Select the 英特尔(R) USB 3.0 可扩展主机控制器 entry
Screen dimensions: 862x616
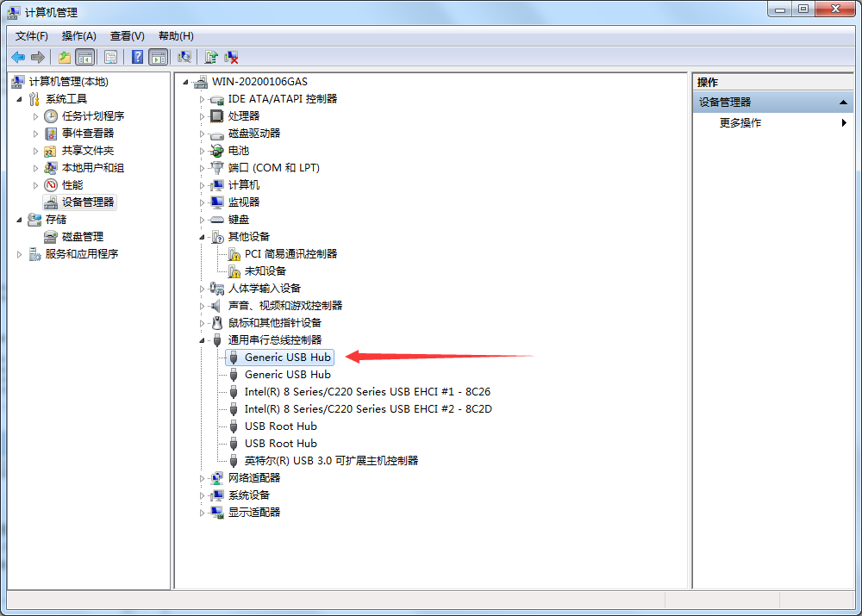click(x=331, y=461)
